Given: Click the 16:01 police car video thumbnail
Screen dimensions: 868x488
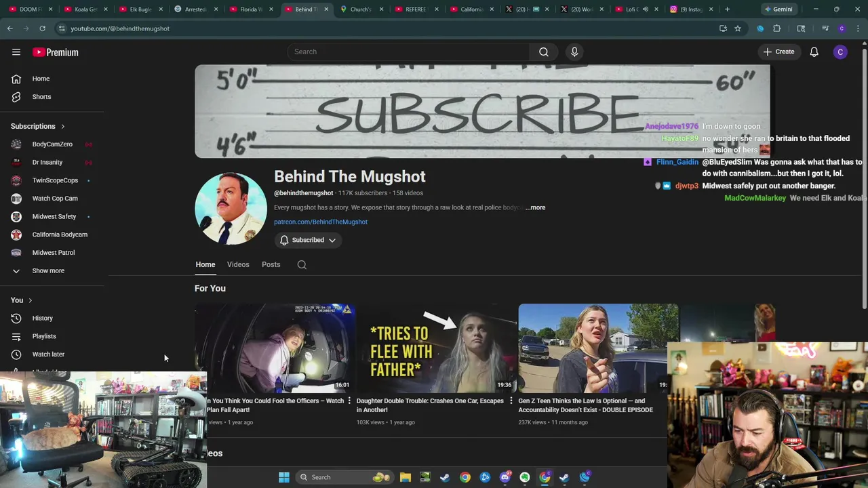Looking at the screenshot, I should [275, 348].
